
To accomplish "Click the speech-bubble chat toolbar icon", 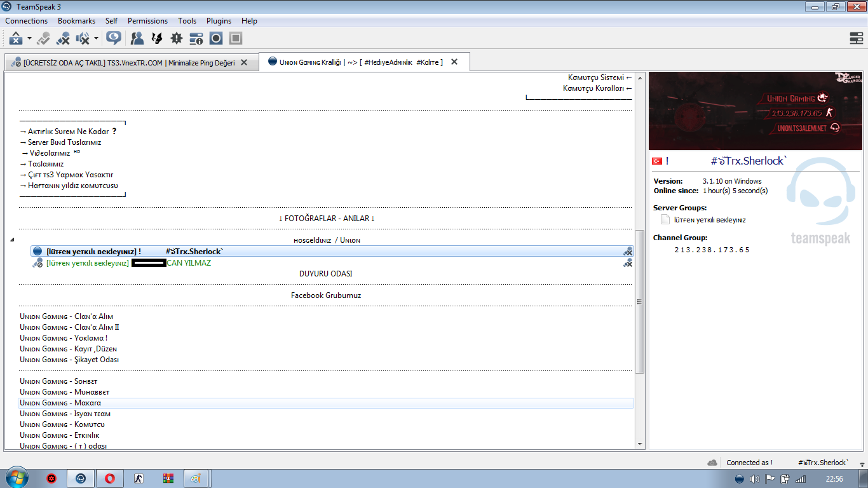I will [113, 38].
